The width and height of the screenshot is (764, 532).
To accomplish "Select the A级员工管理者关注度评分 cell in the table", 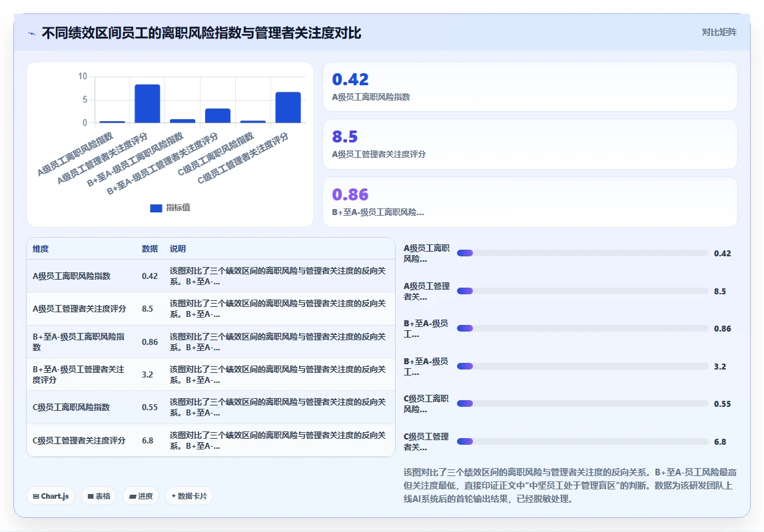I will pos(79,309).
